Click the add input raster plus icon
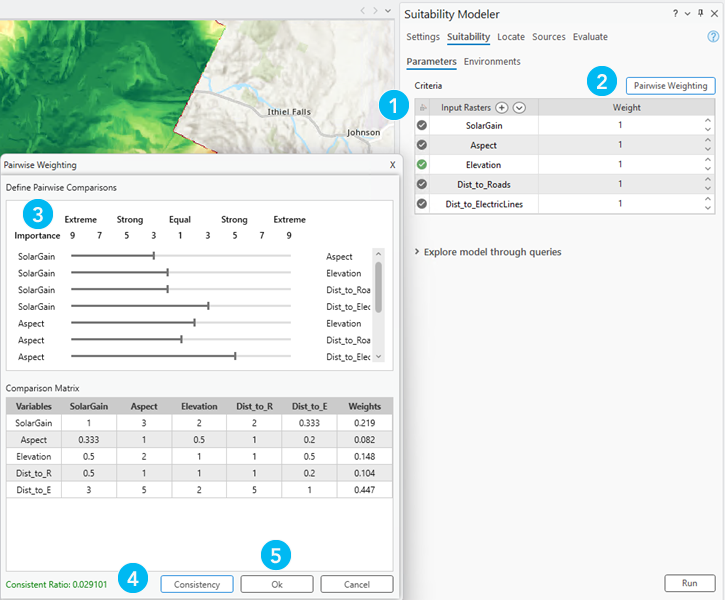This screenshot has width=725, height=600. pos(501,108)
